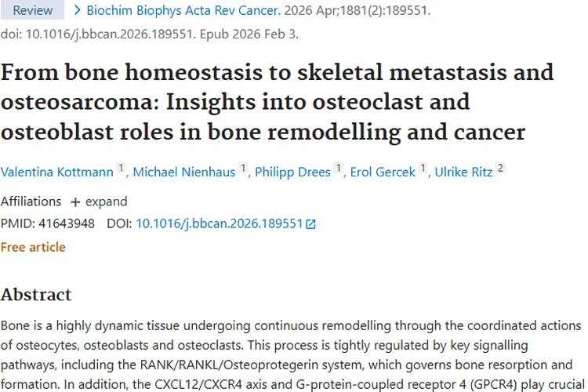588x392 pixels.
Task: Show affiliation 1 next to Erol Gercek
Action: [423, 168]
